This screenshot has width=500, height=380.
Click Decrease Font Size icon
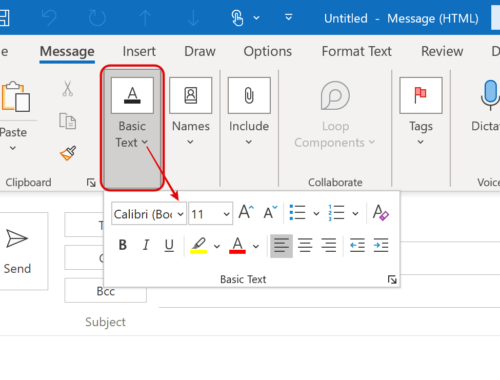(270, 212)
